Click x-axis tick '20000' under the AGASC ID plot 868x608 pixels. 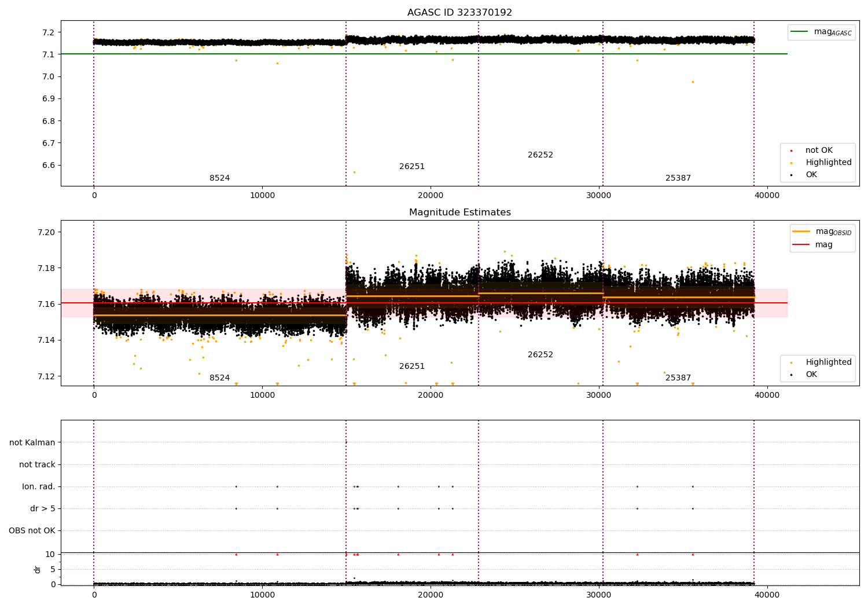431,196
